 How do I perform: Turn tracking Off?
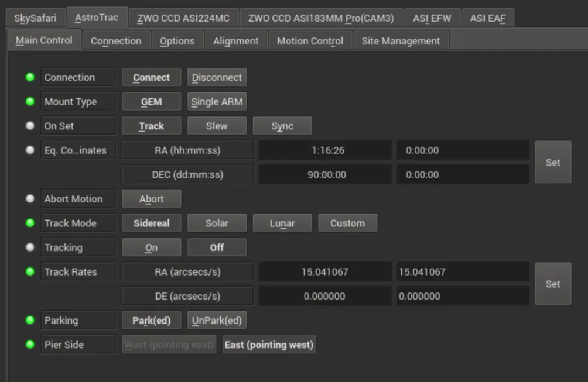click(217, 247)
